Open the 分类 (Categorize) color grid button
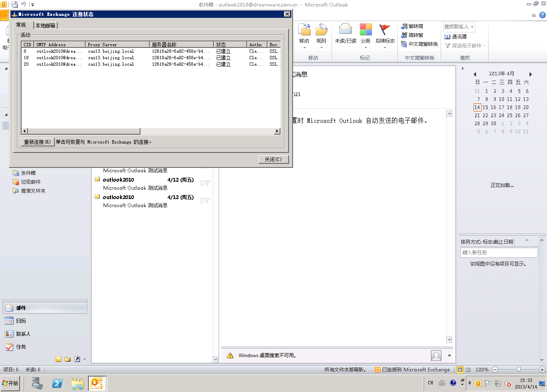The image size is (547, 392). 366,36
